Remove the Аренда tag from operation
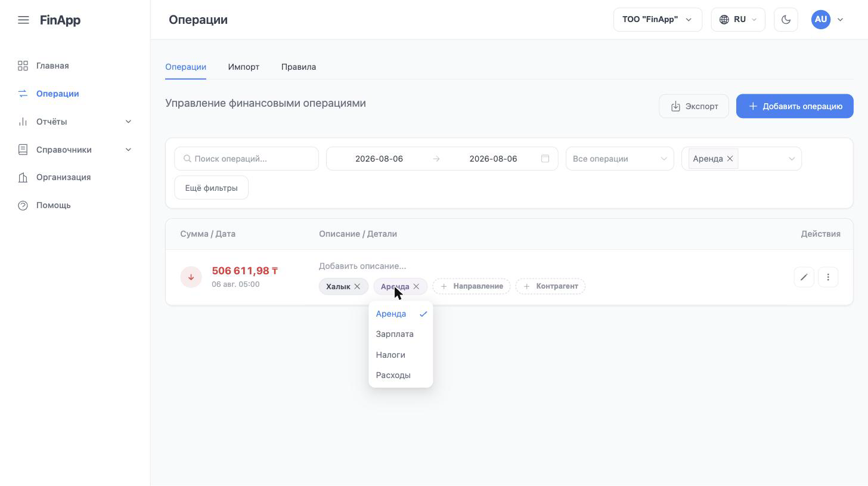 point(416,286)
